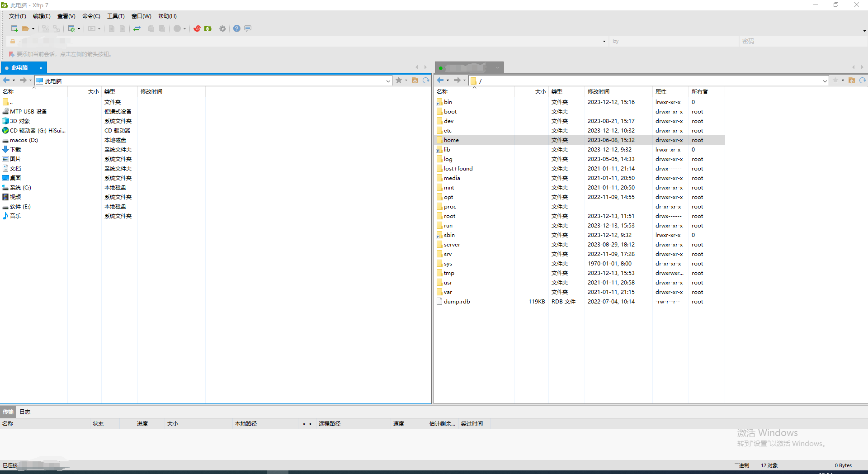Open the 查看(V) menu
Screen dimensions: 868x474
coord(66,16)
